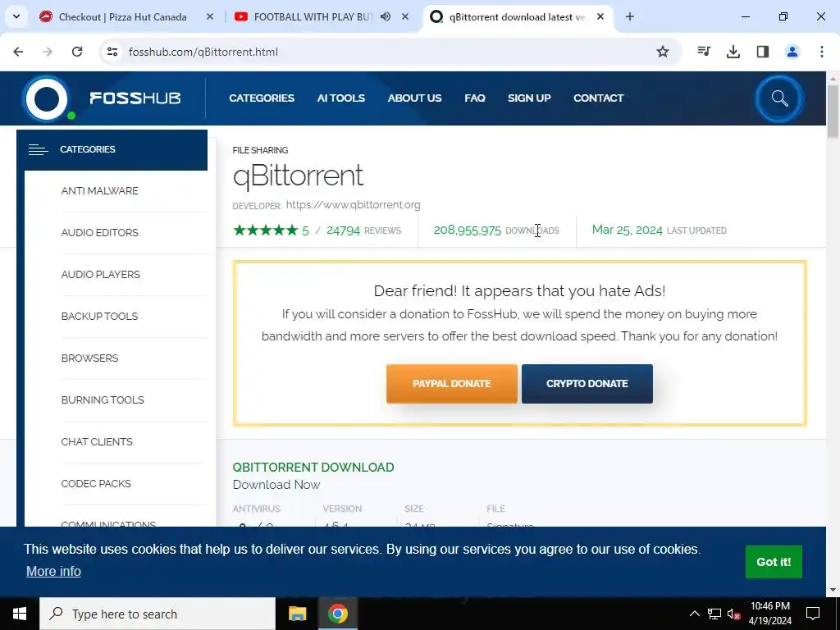840x630 pixels.
Task: Select BACKUP TOOLS category
Action: tap(99, 316)
